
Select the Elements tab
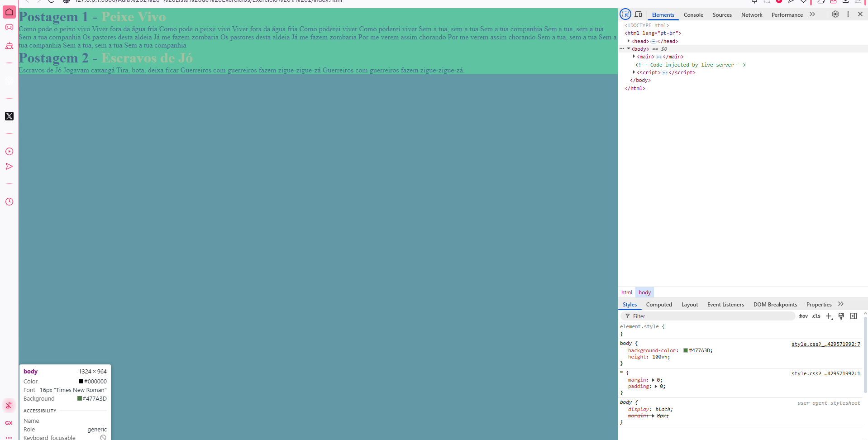click(663, 14)
